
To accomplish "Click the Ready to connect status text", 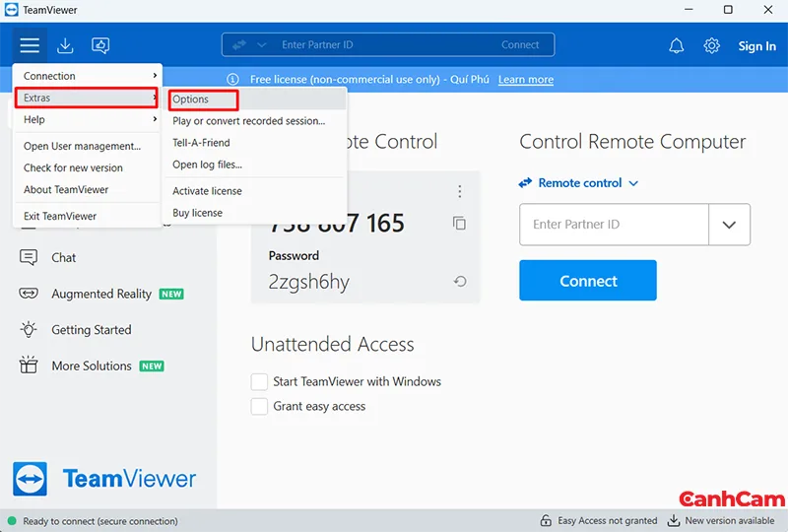I will click(x=100, y=521).
